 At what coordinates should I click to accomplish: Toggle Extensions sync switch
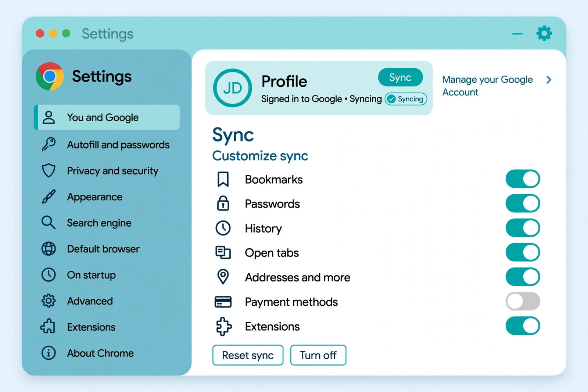pos(523,326)
